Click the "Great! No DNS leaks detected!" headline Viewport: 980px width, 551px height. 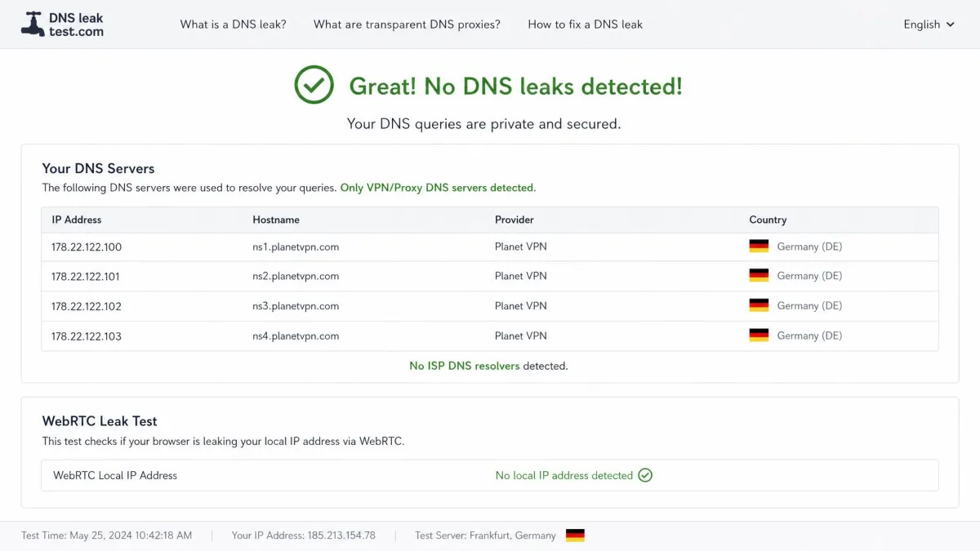515,86
